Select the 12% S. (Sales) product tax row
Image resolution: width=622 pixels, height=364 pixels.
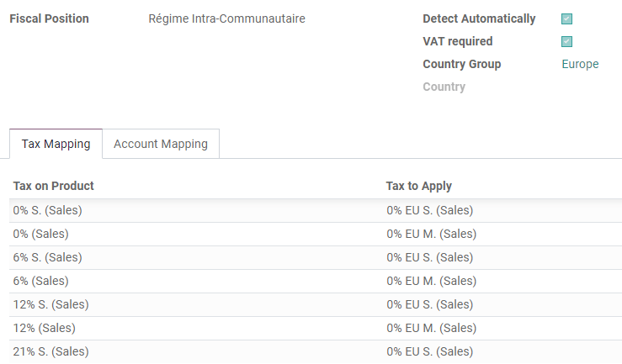click(51, 305)
